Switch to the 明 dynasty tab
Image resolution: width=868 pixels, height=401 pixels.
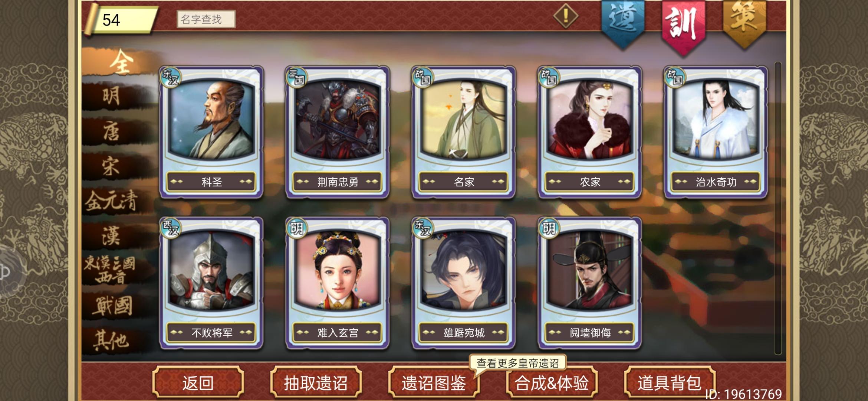point(111,97)
